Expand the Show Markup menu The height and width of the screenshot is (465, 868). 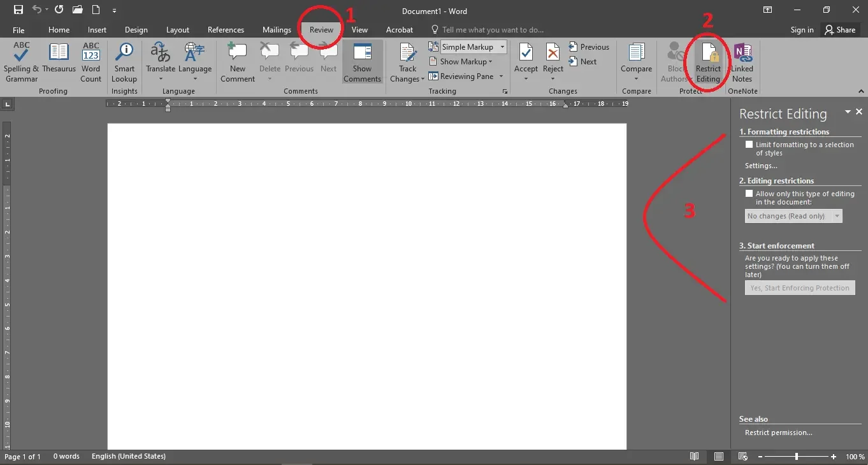[467, 62]
